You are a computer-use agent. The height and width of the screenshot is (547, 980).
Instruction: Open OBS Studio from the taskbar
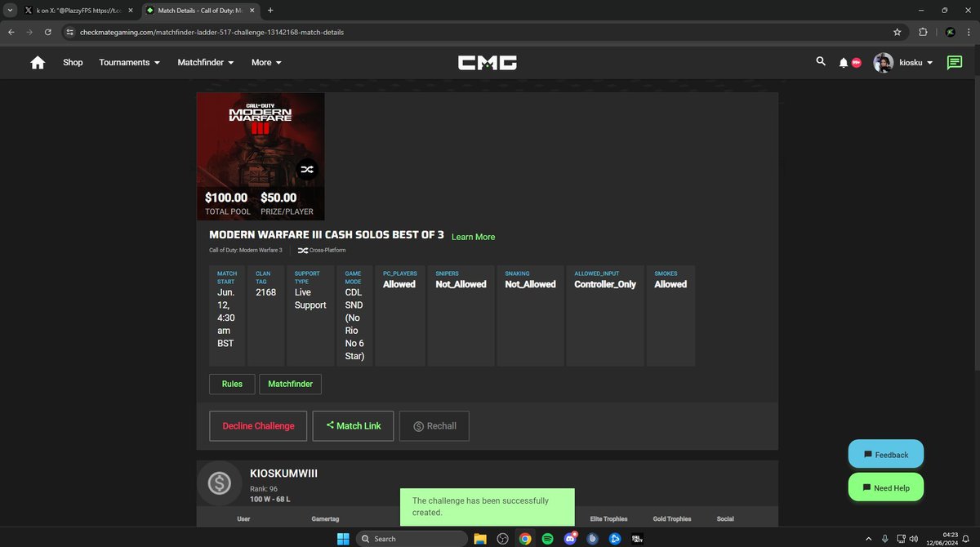point(503,538)
